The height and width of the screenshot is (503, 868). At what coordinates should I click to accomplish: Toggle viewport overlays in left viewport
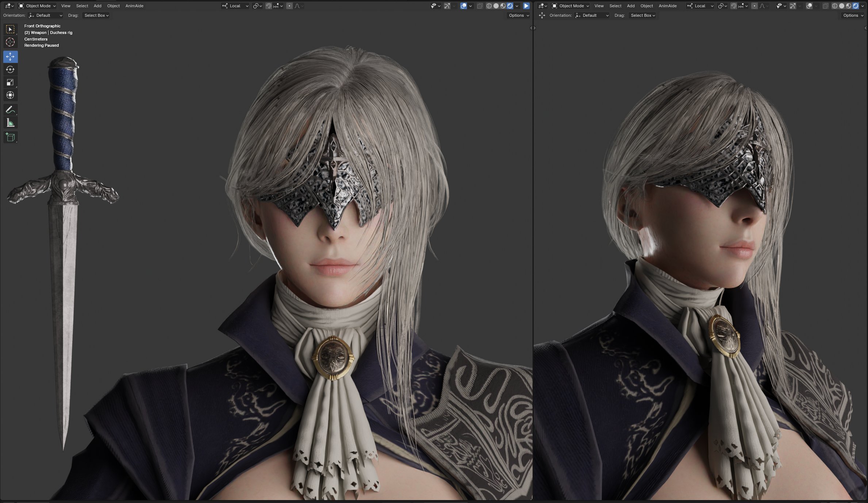point(464,6)
